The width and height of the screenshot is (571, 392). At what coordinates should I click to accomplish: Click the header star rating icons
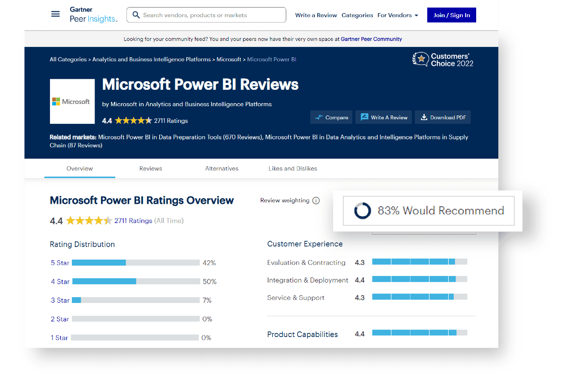(x=133, y=121)
